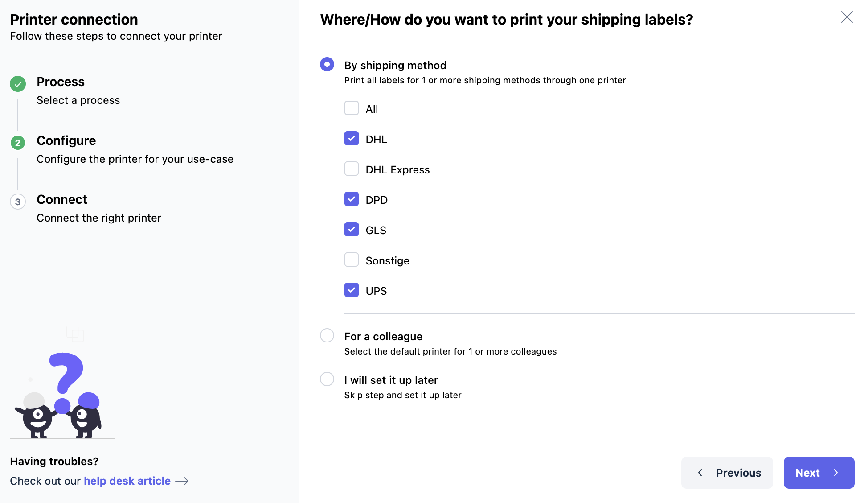Close the printer connection dialog
Image resolution: width=868 pixels, height=503 pixels.
[x=847, y=17]
